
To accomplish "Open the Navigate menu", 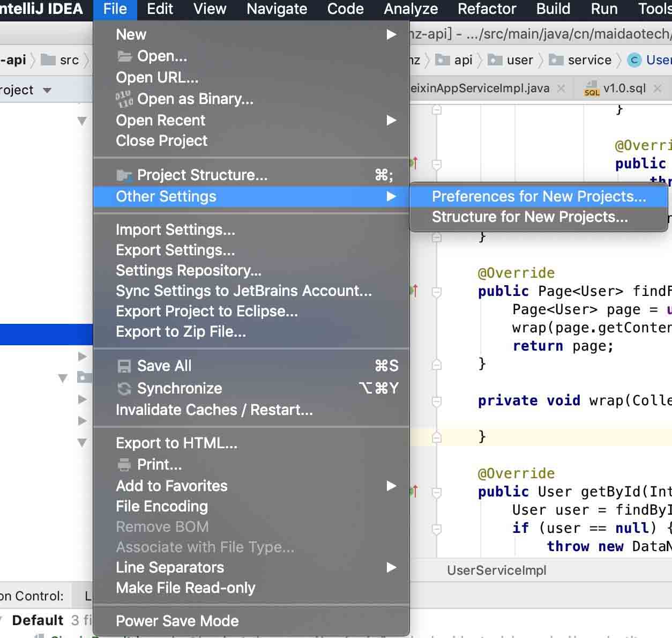I will [277, 9].
